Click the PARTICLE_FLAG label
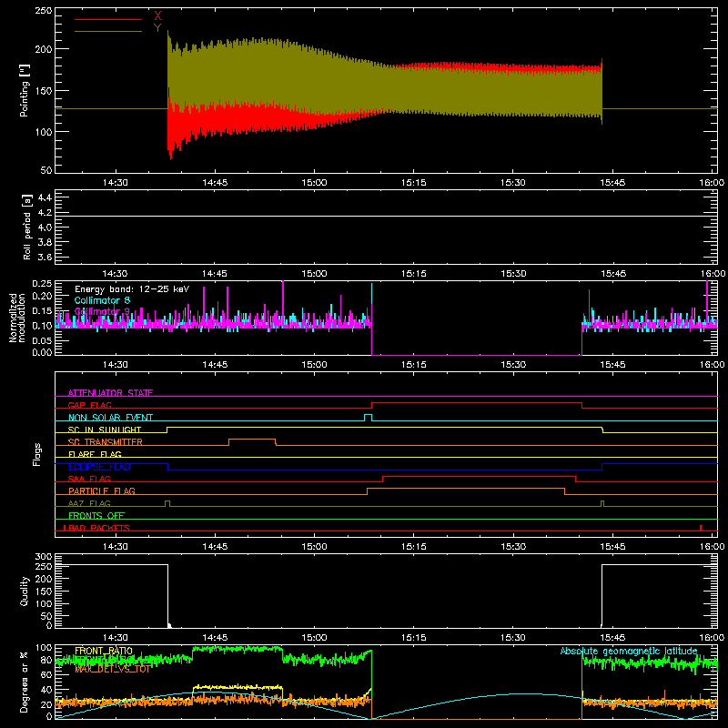Viewport: 728px width, 728px height. point(102,490)
